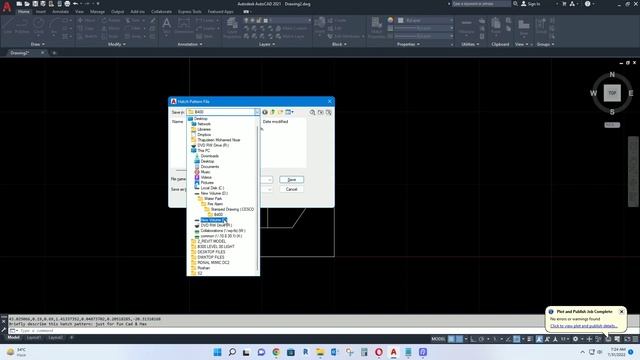The image size is (640, 360).
Task: Open Layer Properties in the Layers panel
Action: coord(232,28)
